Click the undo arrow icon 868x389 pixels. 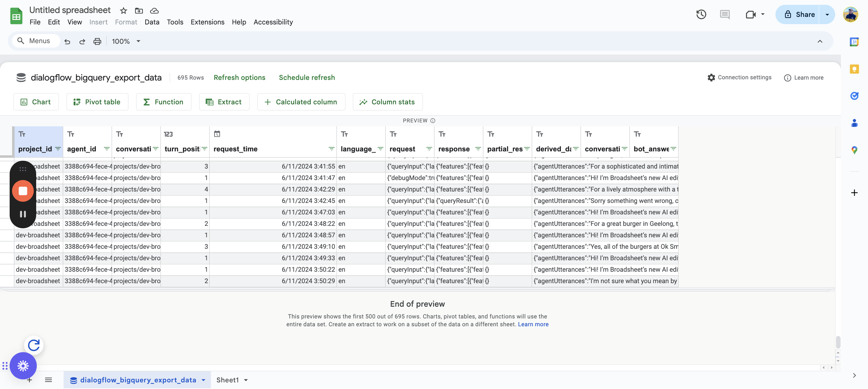(x=68, y=41)
